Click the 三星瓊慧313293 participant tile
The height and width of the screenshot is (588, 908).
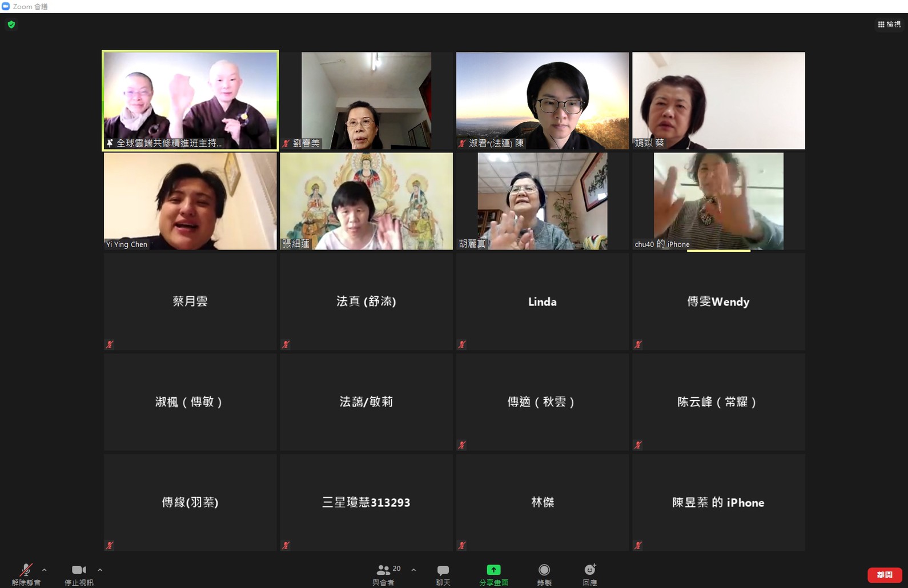click(x=366, y=502)
